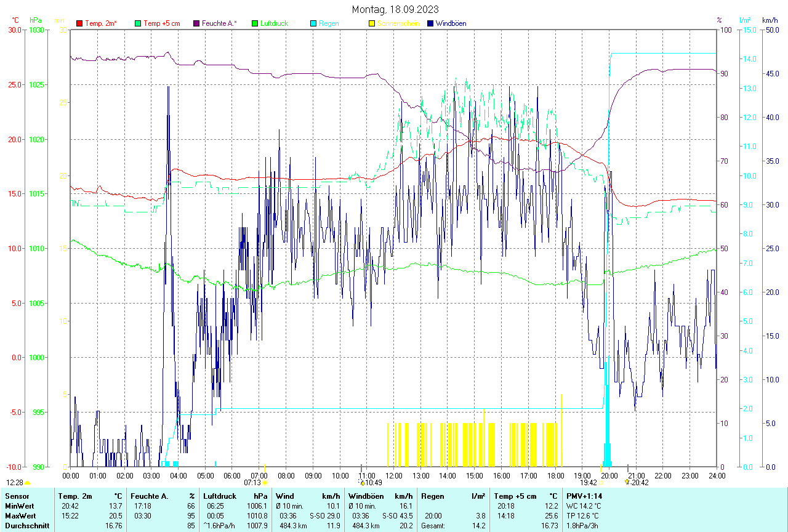Click the cyan Regen legend swatch
The height and width of the screenshot is (532, 788).
[313, 23]
